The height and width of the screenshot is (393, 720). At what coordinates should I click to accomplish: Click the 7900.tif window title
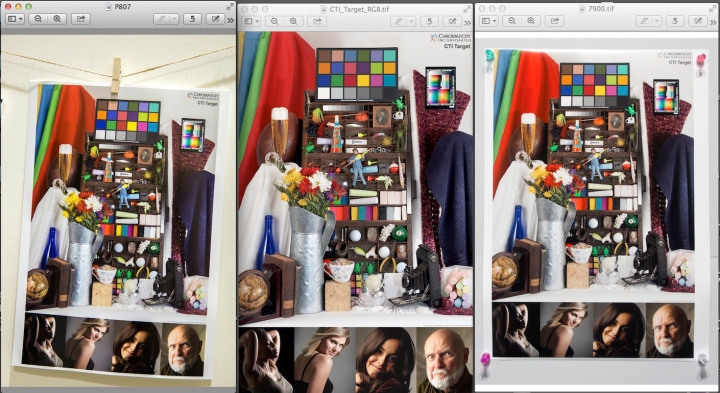601,9
